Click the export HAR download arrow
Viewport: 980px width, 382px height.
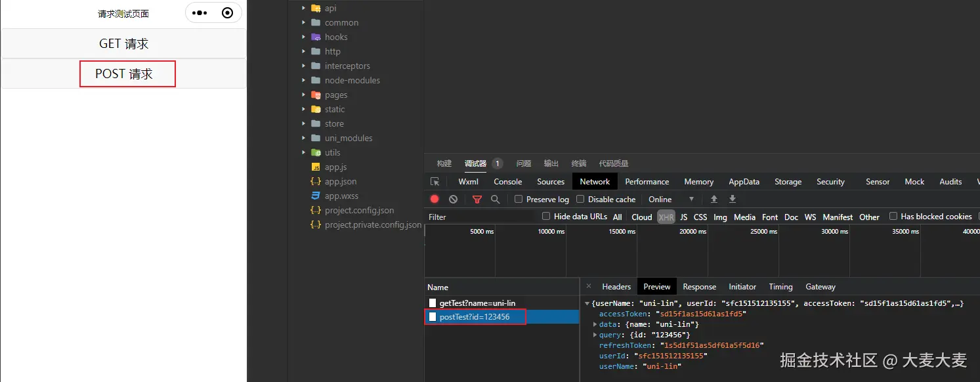pyautogui.click(x=733, y=199)
